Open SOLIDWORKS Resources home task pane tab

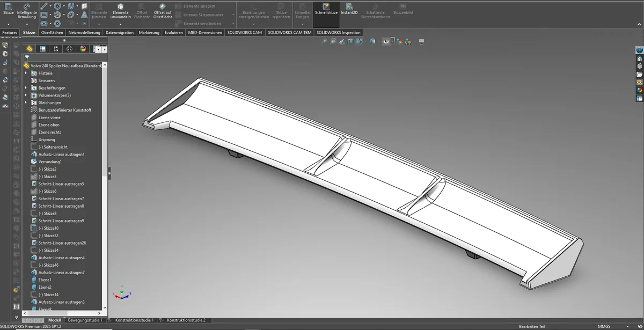pos(639,58)
